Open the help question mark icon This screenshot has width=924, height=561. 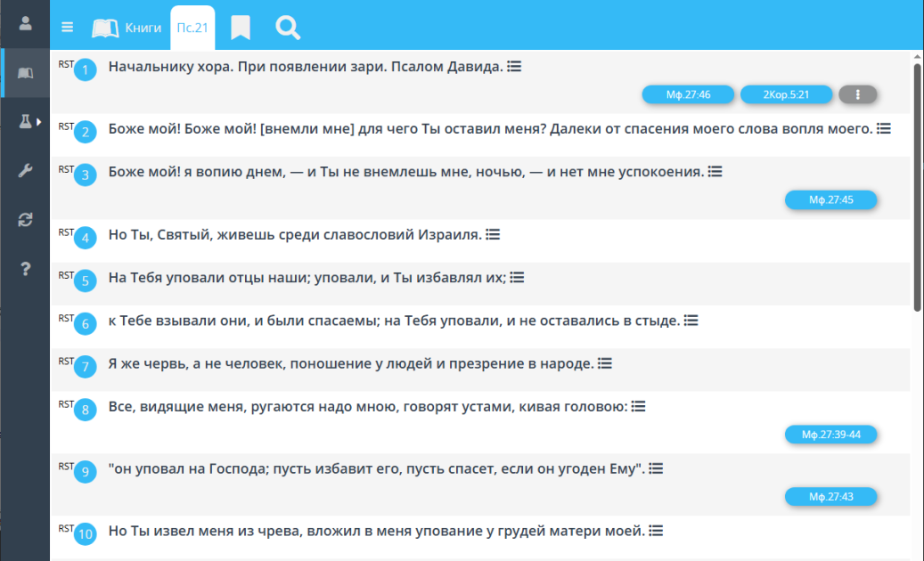(25, 269)
